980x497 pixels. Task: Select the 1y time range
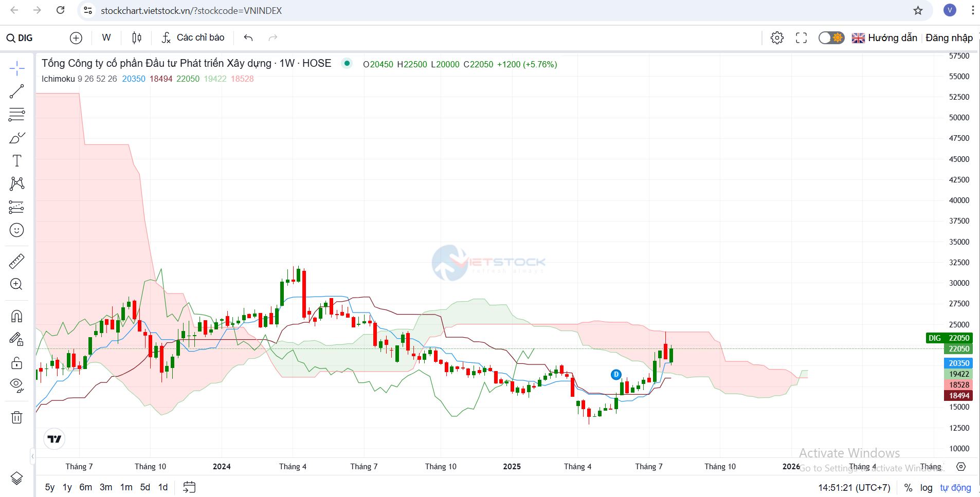pyautogui.click(x=67, y=487)
